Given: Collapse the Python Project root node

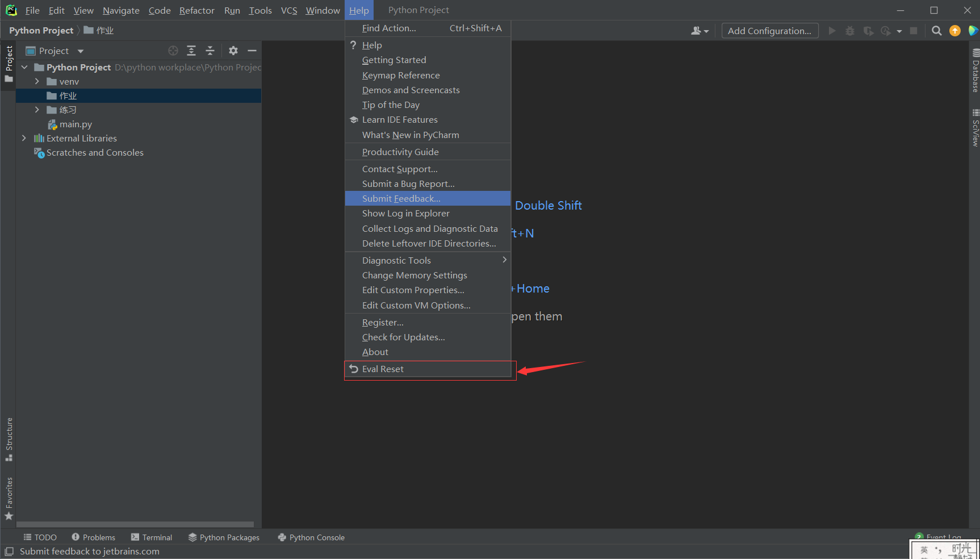Looking at the screenshot, I should coord(24,67).
